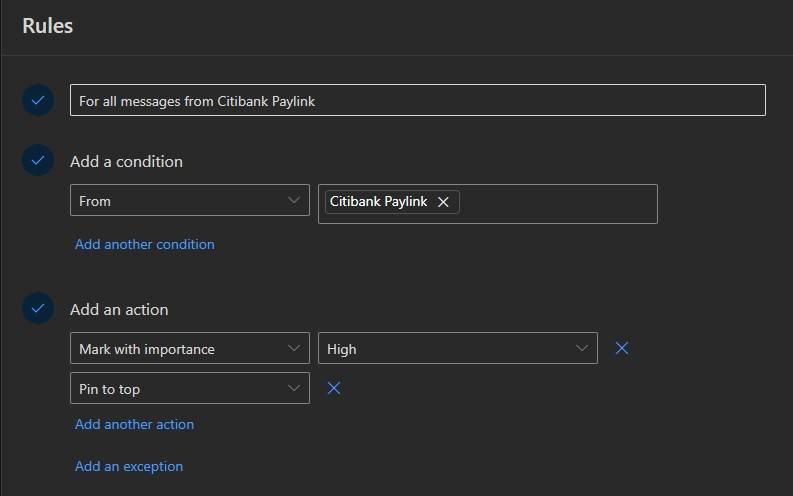The image size is (793, 496).
Task: Click the Add another condition link
Action: pos(145,244)
